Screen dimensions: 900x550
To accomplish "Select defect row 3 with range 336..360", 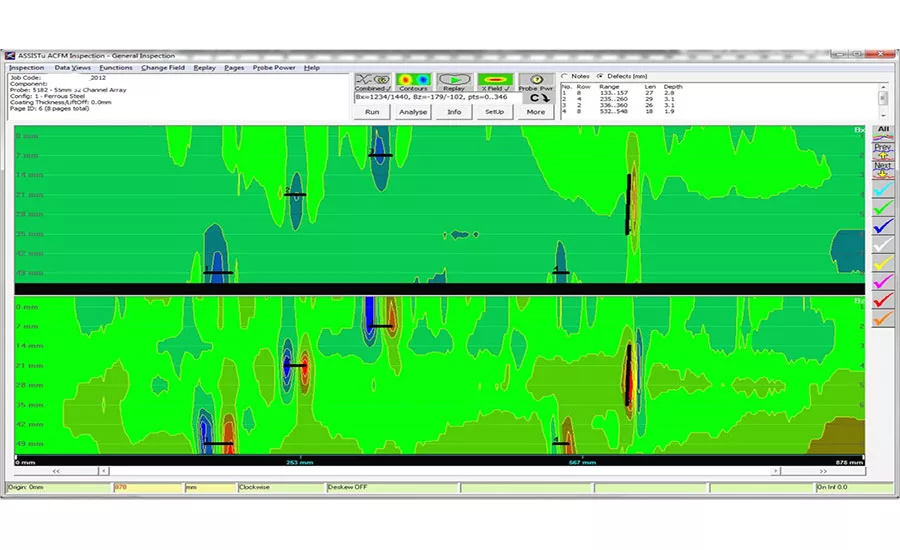I will 622,106.
